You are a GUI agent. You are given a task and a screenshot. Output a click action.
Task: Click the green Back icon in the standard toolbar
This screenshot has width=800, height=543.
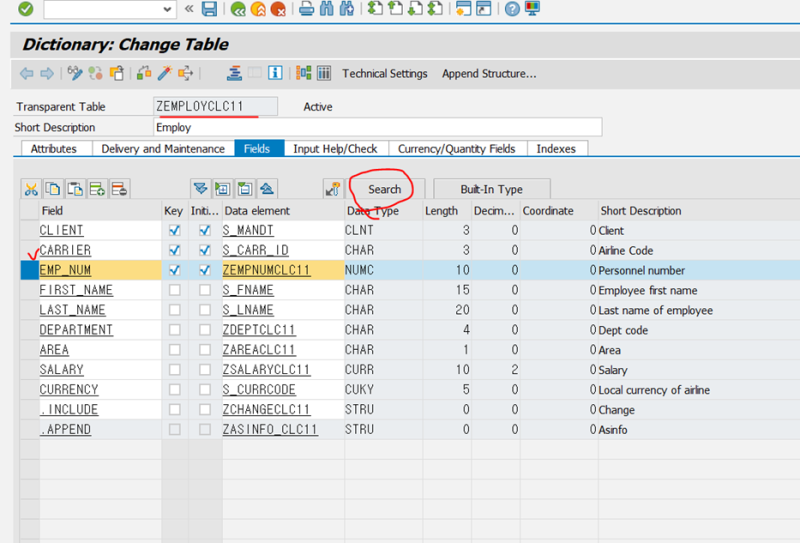tap(238, 9)
